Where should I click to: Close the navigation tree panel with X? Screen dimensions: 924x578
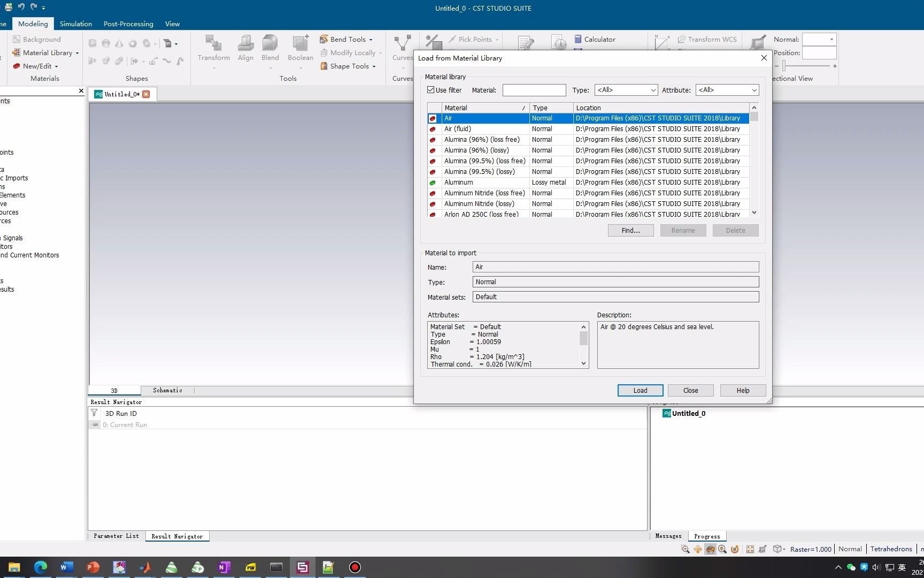tap(81, 90)
